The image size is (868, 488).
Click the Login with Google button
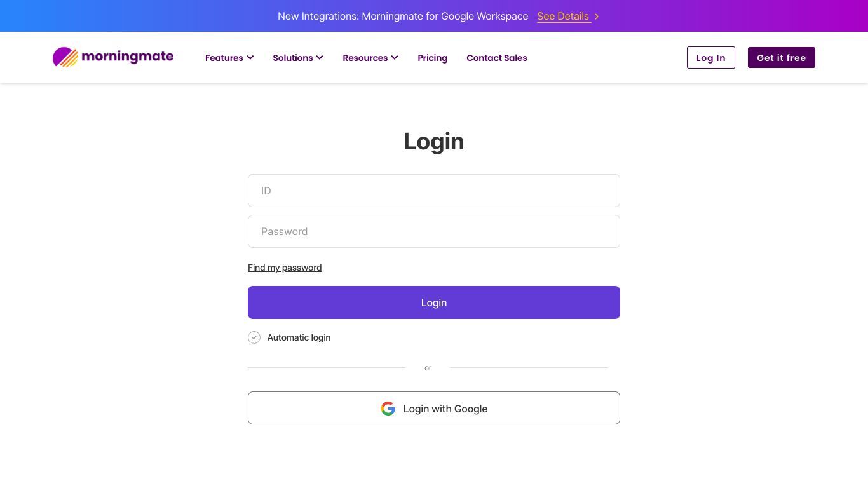434,408
